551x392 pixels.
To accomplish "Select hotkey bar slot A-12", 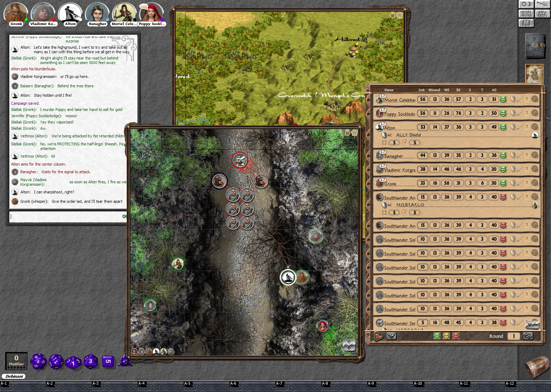I will tap(528, 386).
